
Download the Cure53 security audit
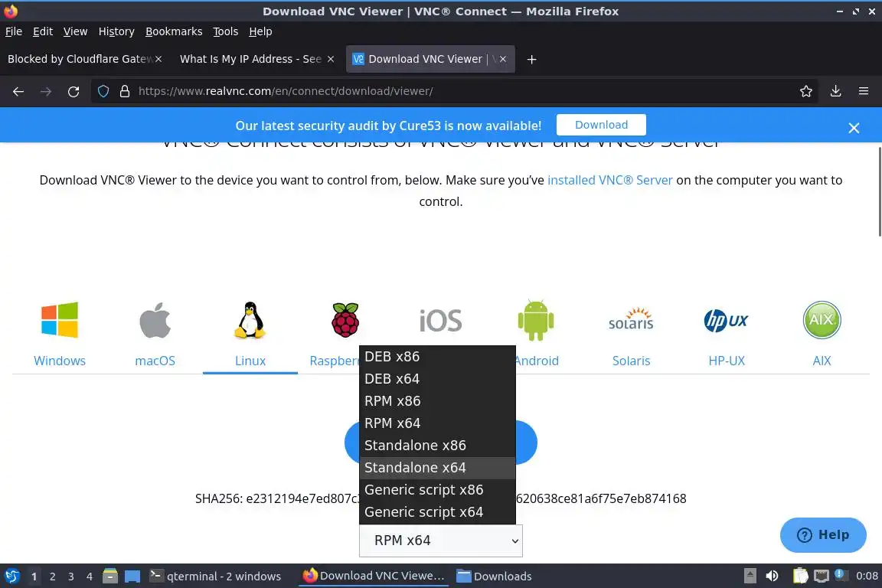pos(601,125)
